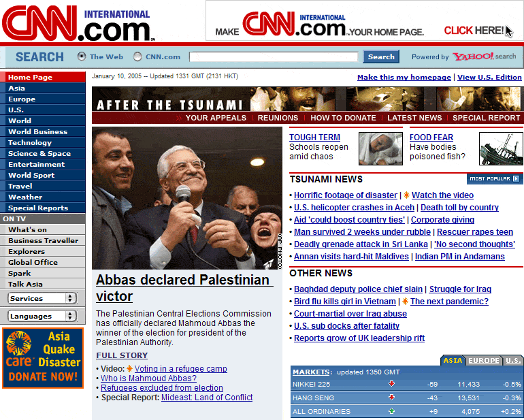Image resolution: width=524 pixels, height=420 pixels.
Task: Click the Search button
Action: point(381,56)
